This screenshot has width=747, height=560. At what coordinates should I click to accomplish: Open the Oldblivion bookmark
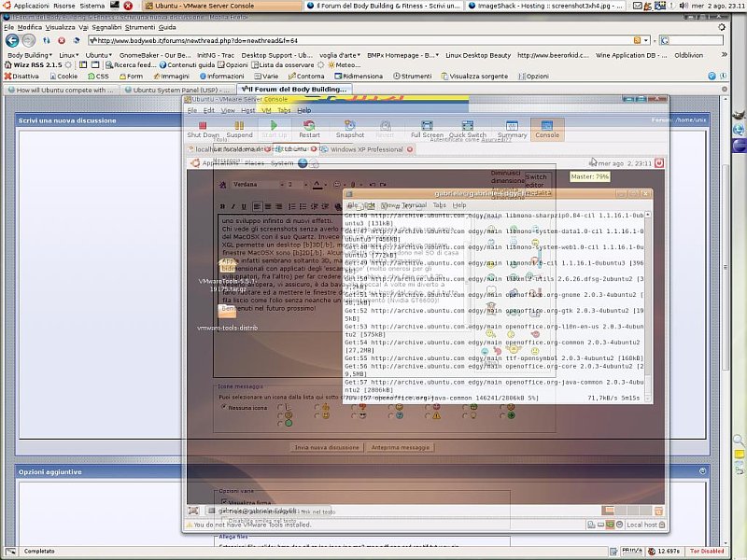point(688,55)
